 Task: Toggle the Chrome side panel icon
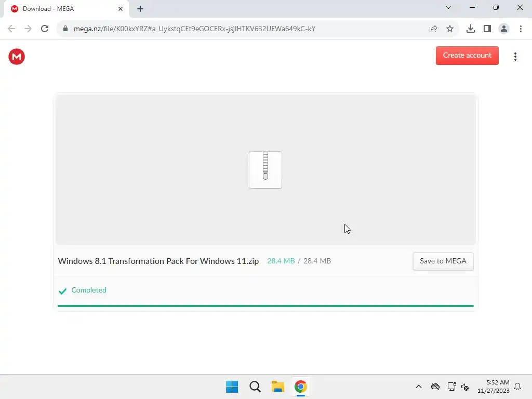(487, 29)
